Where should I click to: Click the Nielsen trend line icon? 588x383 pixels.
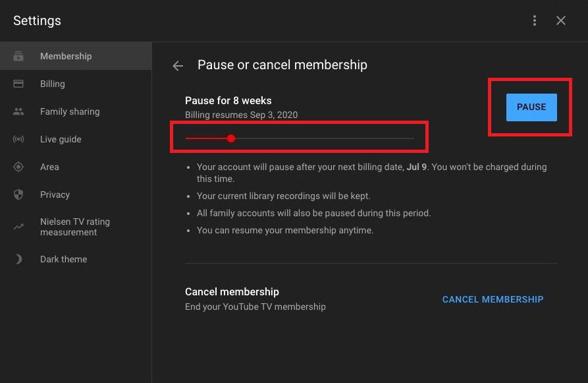point(18,227)
